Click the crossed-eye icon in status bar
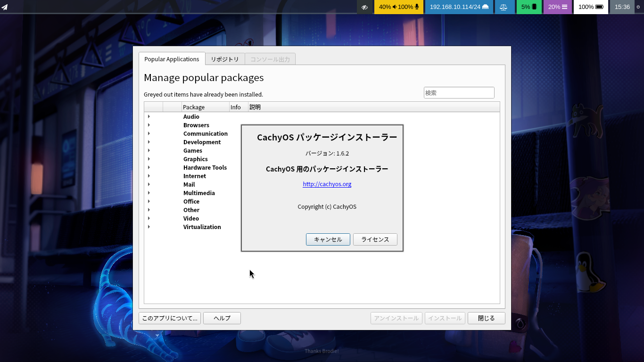The width and height of the screenshot is (644, 362). click(x=364, y=7)
